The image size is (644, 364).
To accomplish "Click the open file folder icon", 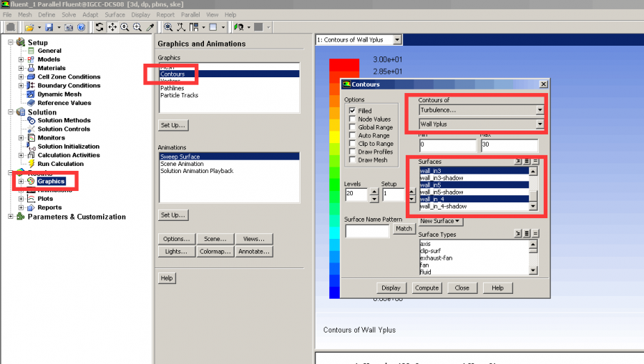I will point(29,27).
